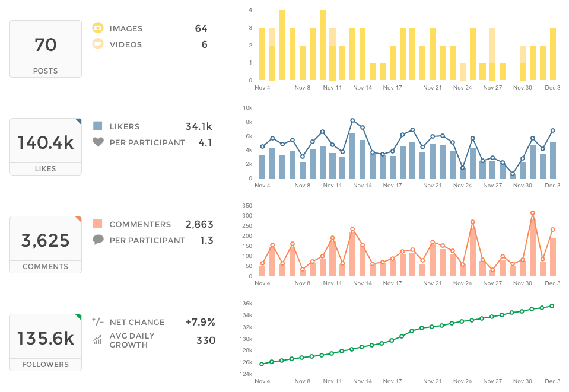Click the VIDEOS label
The height and width of the screenshot is (392, 569).
pyautogui.click(x=126, y=44)
